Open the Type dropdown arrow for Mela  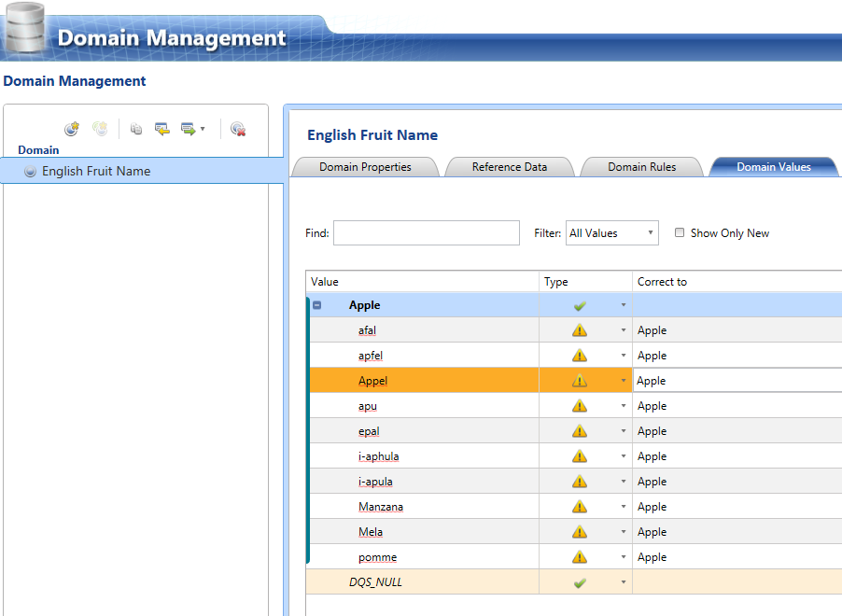[624, 532]
